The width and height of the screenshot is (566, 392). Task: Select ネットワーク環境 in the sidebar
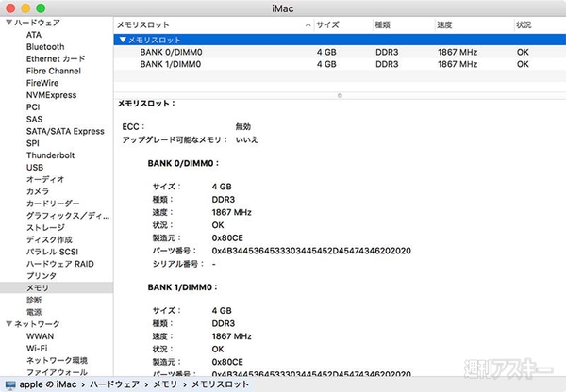[57, 360]
